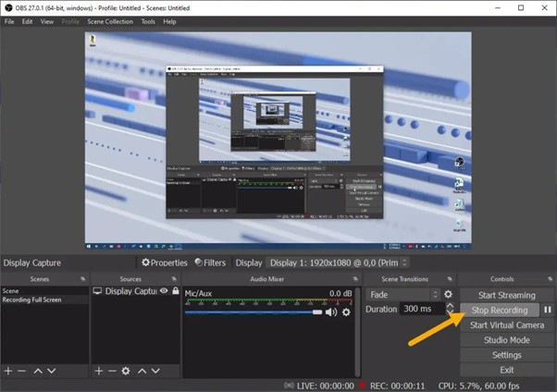This screenshot has width=557, height=392.
Task: Open source Properties with gear icon
Action: pos(165,263)
